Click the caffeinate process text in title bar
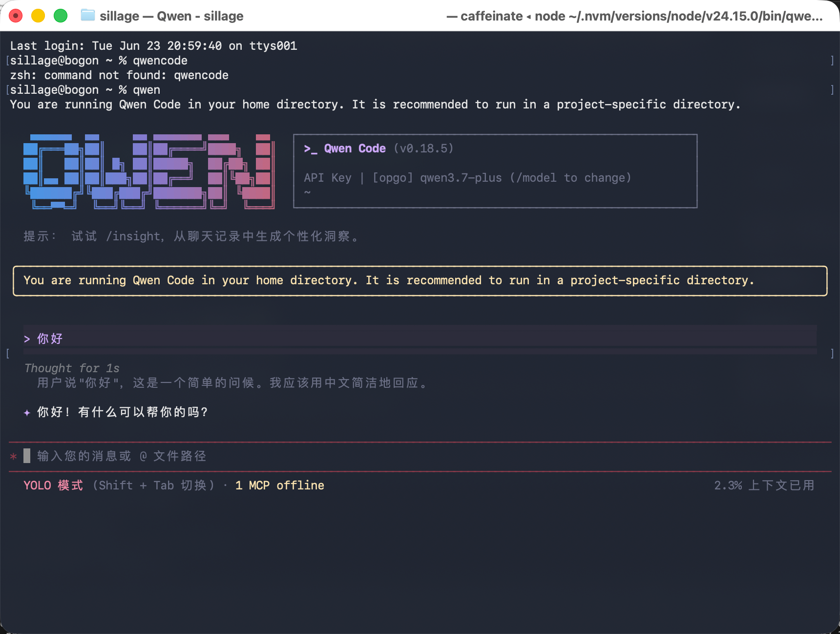This screenshot has width=840, height=634. pyautogui.click(x=634, y=16)
